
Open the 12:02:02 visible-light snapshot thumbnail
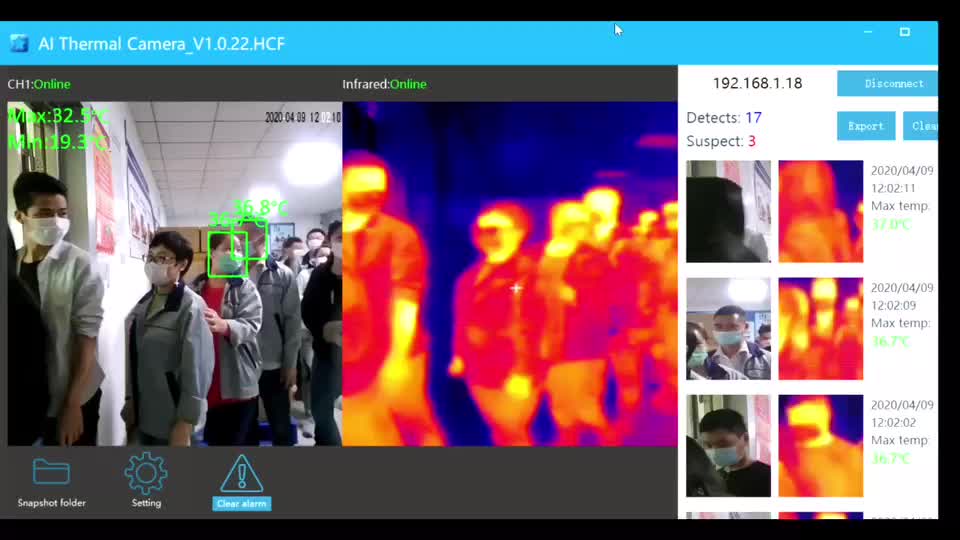click(x=728, y=446)
